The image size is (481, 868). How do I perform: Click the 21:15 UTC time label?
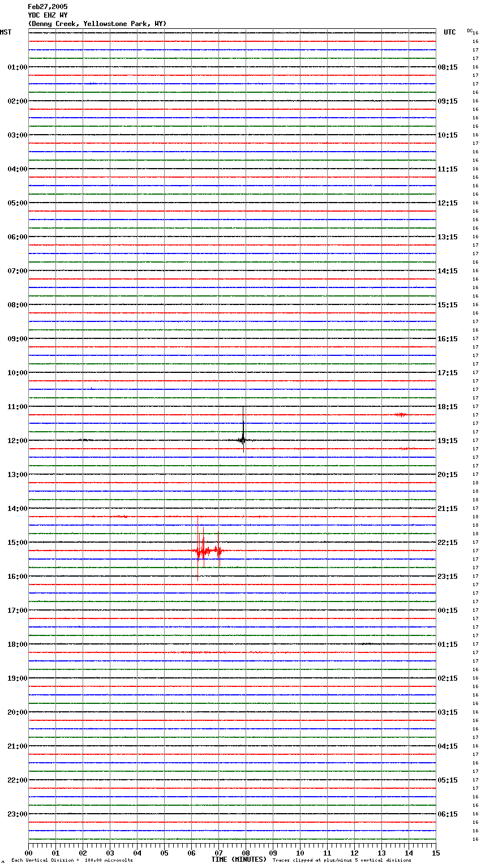(x=448, y=509)
